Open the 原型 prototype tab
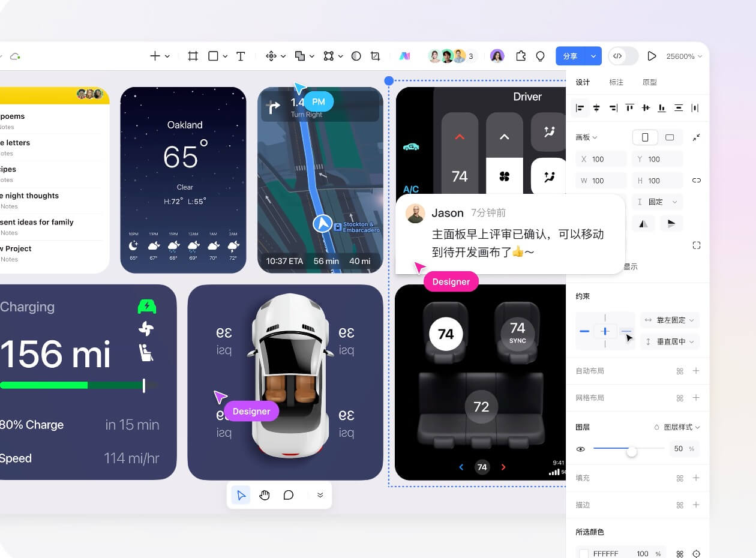Viewport: 756px width, 558px height. pos(649,82)
